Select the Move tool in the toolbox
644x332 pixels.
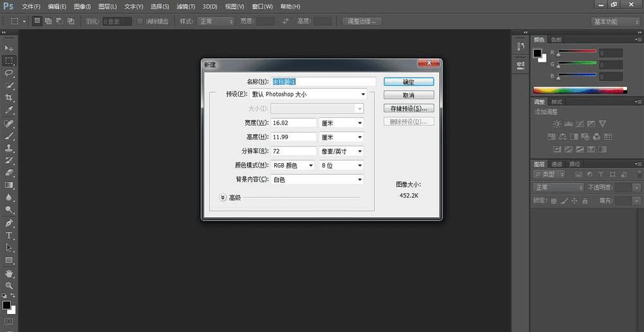[9, 48]
